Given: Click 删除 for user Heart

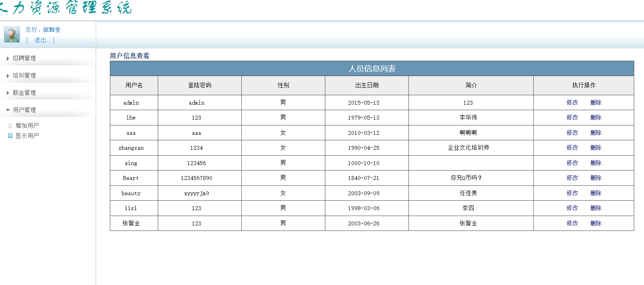Looking at the screenshot, I should [x=596, y=178].
